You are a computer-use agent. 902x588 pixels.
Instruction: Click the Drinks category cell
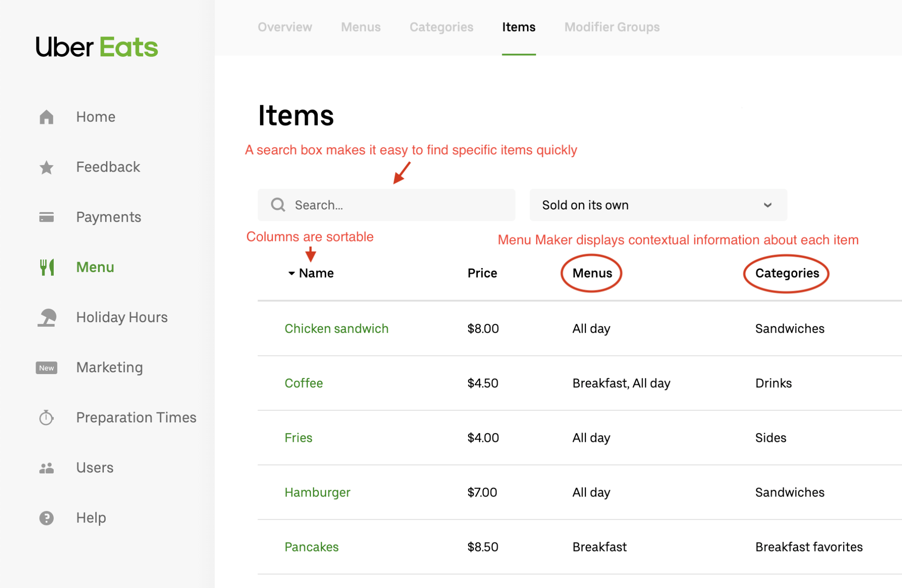[x=773, y=383]
